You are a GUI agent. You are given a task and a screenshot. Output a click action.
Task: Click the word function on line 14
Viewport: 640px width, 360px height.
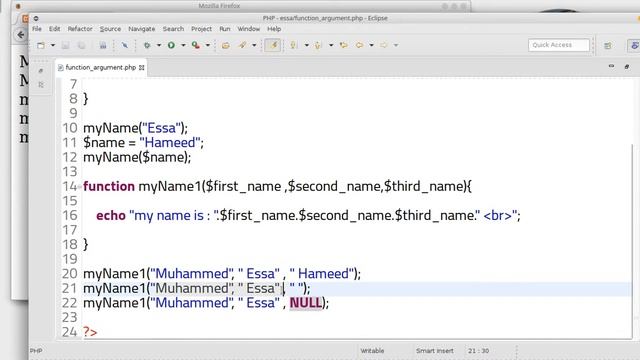[109, 187]
